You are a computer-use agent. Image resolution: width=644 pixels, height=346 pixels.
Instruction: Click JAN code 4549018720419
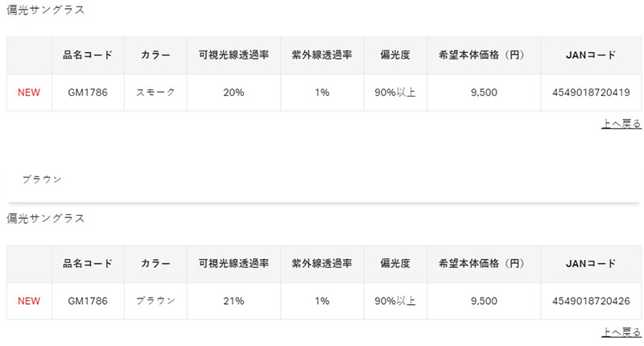coord(591,93)
